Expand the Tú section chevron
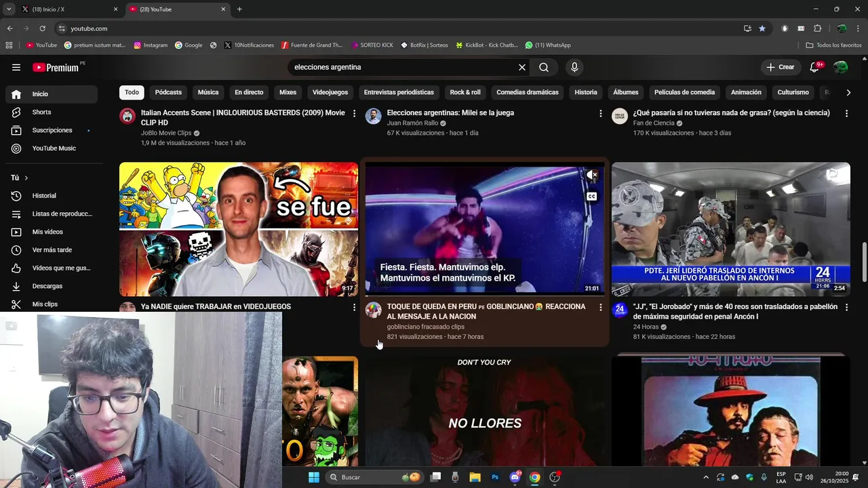868x488 pixels. (26, 178)
